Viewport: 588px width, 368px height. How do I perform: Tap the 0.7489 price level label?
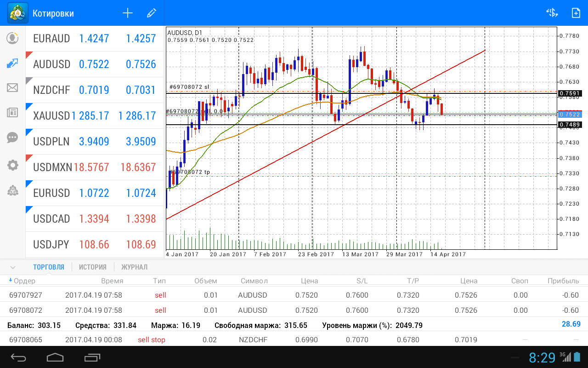(x=570, y=125)
